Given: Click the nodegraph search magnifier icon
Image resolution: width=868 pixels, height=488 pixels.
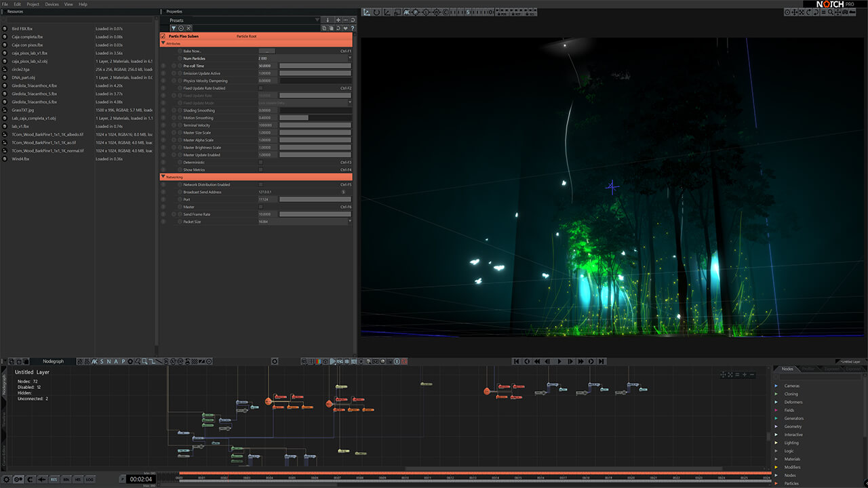Looking at the screenshot, I should point(144,361).
